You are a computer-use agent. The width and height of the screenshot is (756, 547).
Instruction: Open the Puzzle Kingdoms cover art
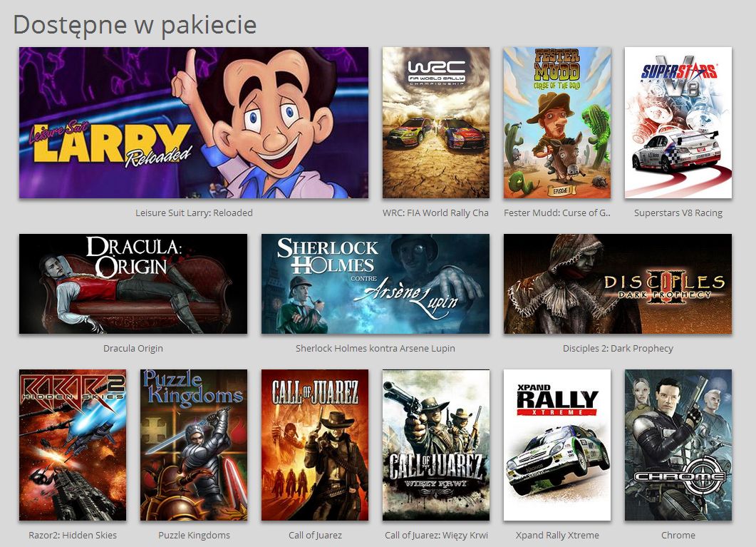click(x=194, y=445)
